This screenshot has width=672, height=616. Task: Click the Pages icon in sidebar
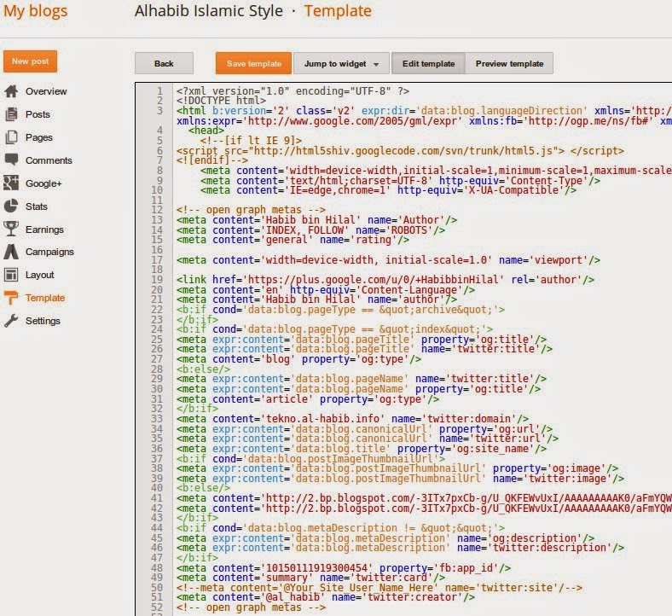(11, 137)
